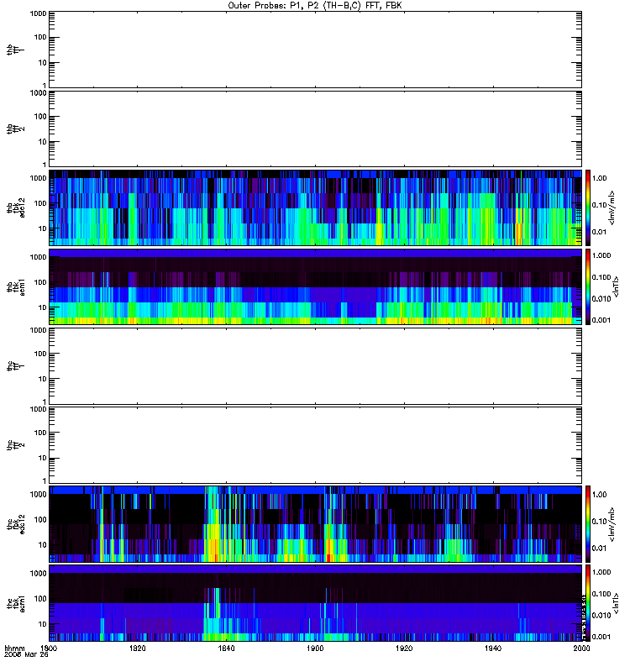Image resolution: width=630 pixels, height=672 pixels.
Task: Click the '1920' time axis label
Action: (404, 648)
